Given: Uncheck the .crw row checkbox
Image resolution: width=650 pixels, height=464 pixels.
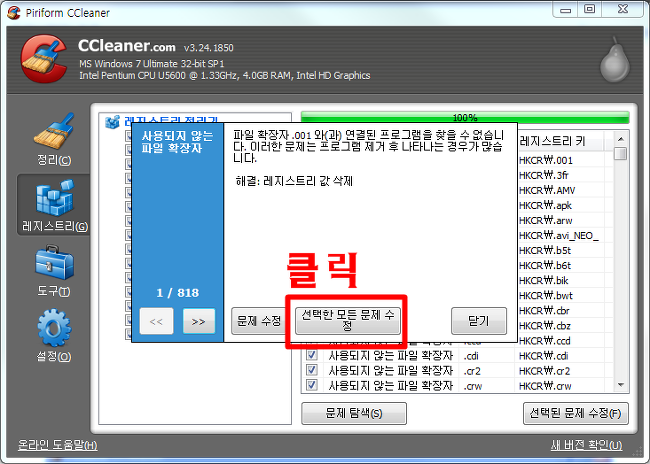Looking at the screenshot, I should point(312,385).
